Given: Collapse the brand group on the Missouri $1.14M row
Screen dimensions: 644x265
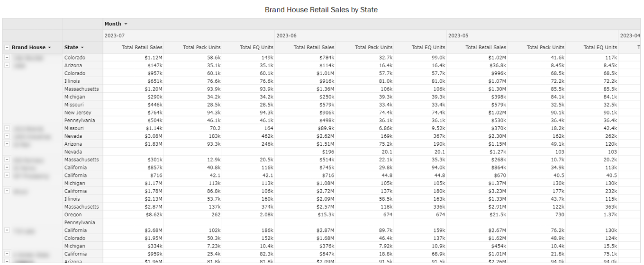Looking at the screenshot, I should click(7, 128).
